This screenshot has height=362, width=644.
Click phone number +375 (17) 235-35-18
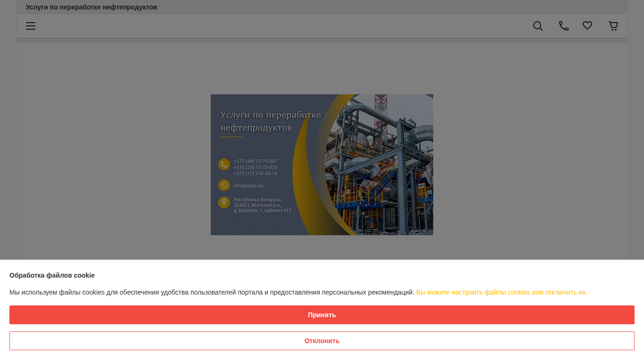tap(256, 173)
